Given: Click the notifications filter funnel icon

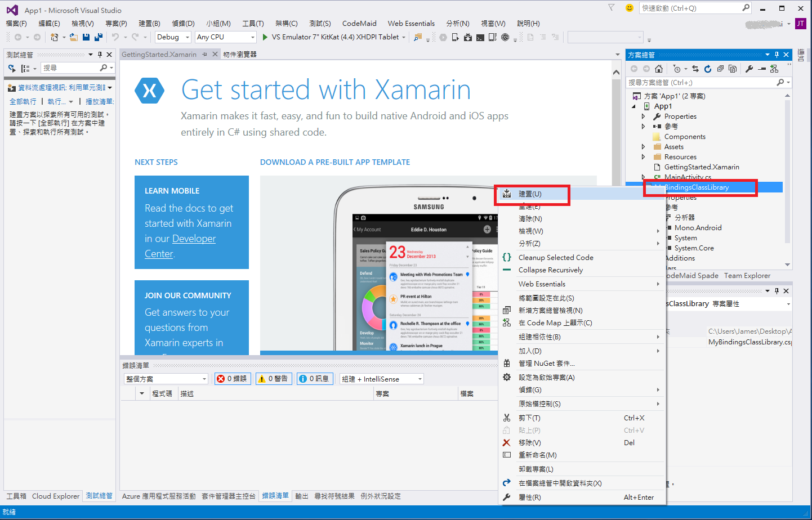Looking at the screenshot, I should [611, 8].
